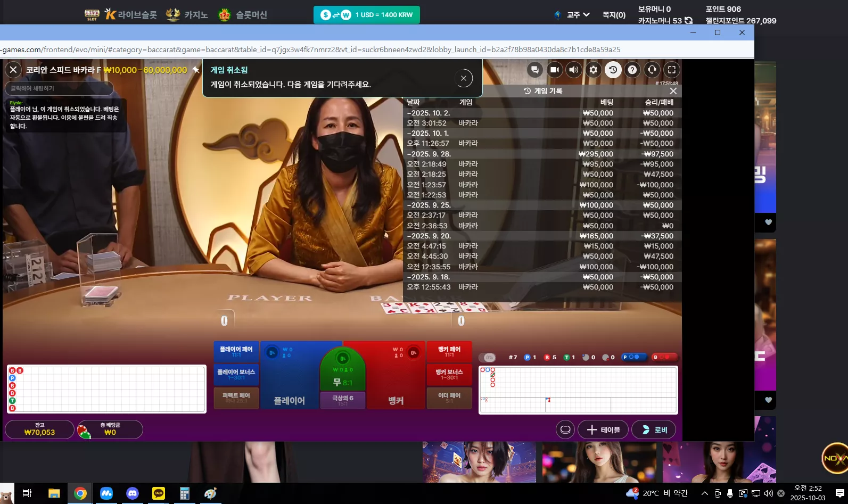Viewport: 848px width, 504px height.
Task: Click the big road scoreboard grid
Action: (x=578, y=381)
